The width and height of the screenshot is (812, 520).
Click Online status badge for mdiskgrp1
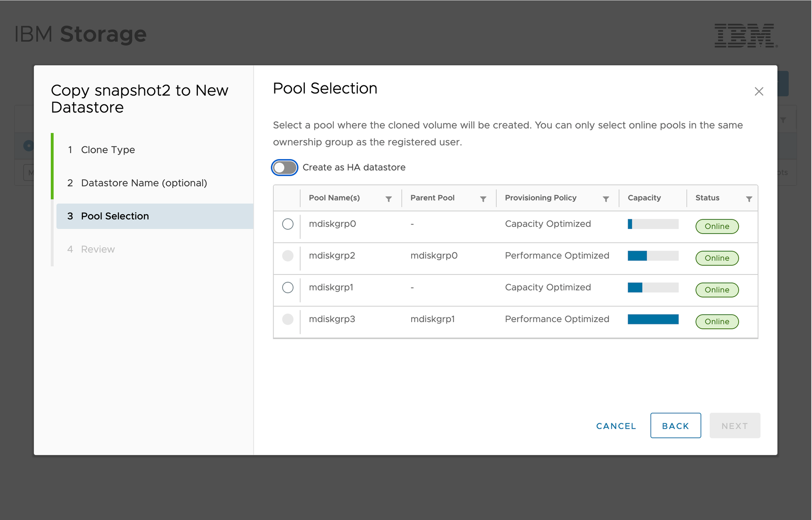pyautogui.click(x=717, y=290)
